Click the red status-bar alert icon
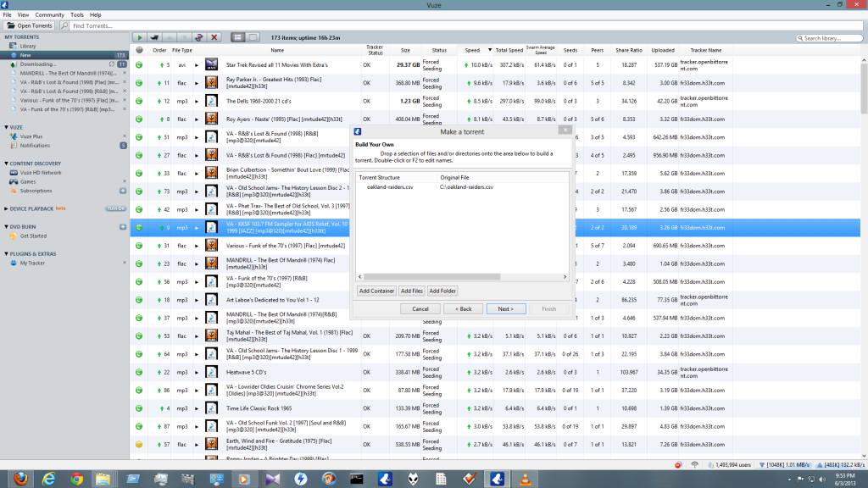The height and width of the screenshot is (488, 868). pos(678,465)
